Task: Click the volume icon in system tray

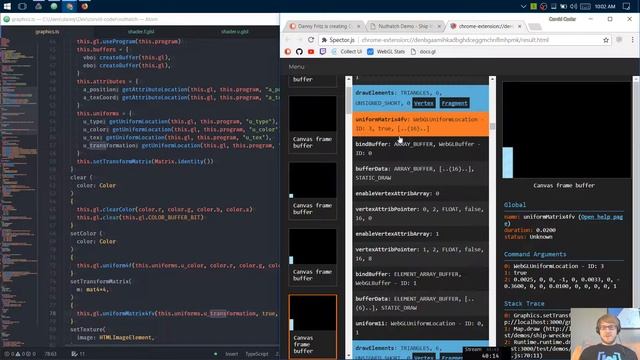Action: coord(573,6)
